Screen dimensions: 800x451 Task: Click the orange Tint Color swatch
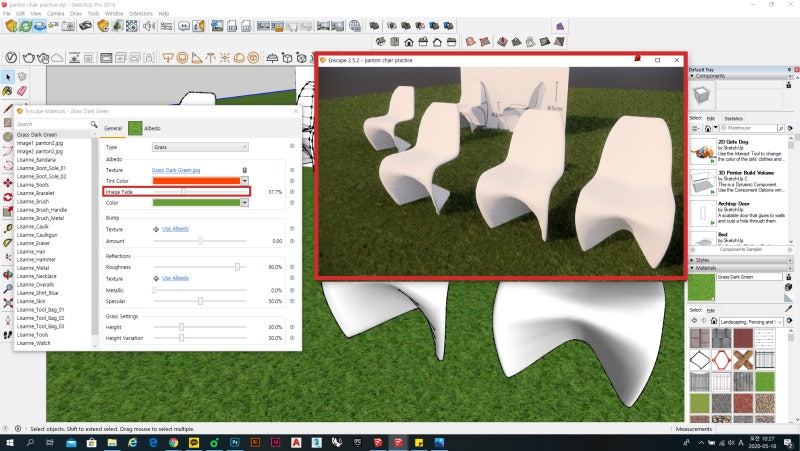pyautogui.click(x=196, y=181)
